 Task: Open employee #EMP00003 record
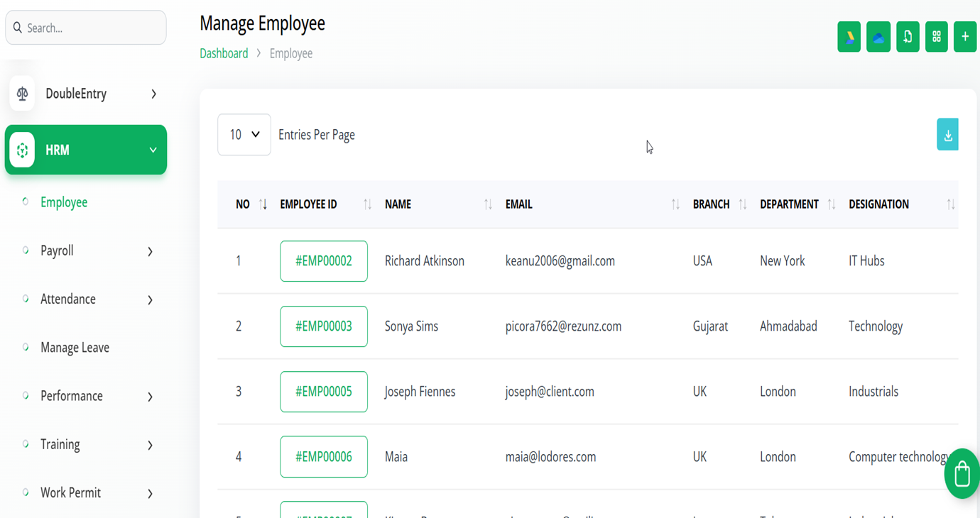coord(324,326)
